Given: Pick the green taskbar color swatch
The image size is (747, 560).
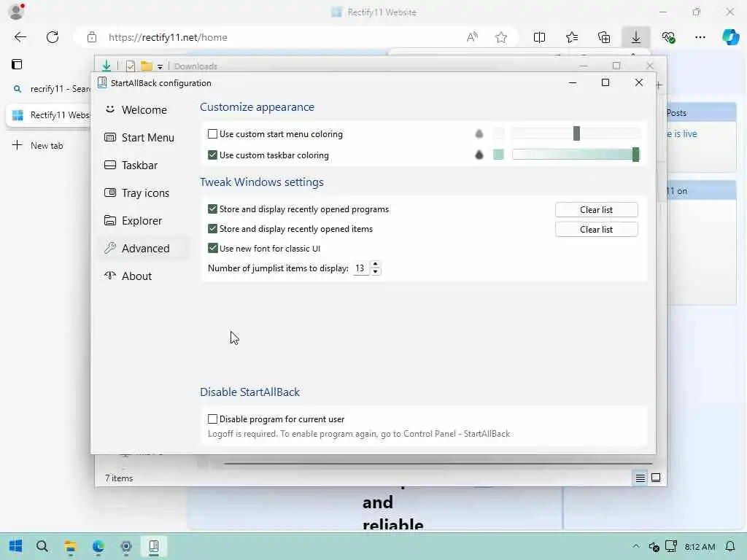Looking at the screenshot, I should (x=498, y=155).
